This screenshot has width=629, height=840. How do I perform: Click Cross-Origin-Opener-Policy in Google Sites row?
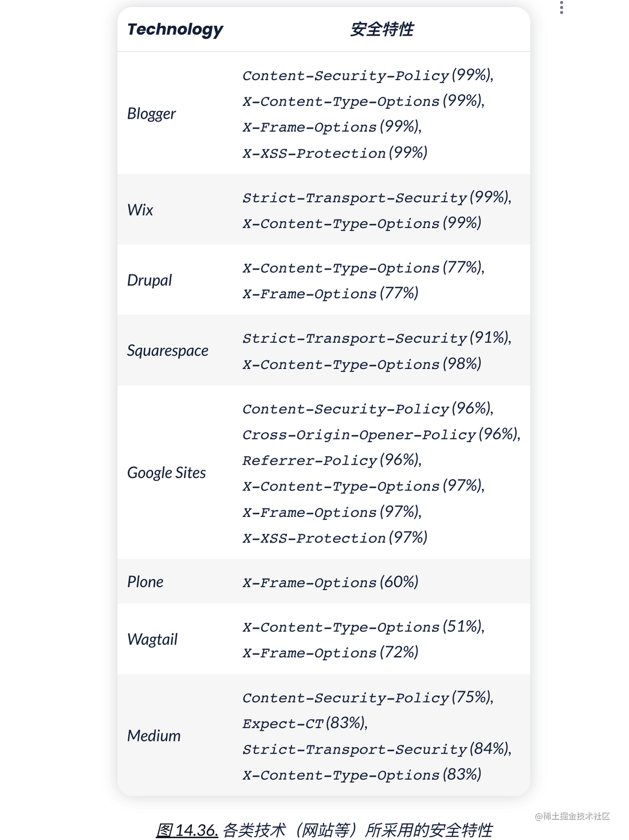[359, 435]
